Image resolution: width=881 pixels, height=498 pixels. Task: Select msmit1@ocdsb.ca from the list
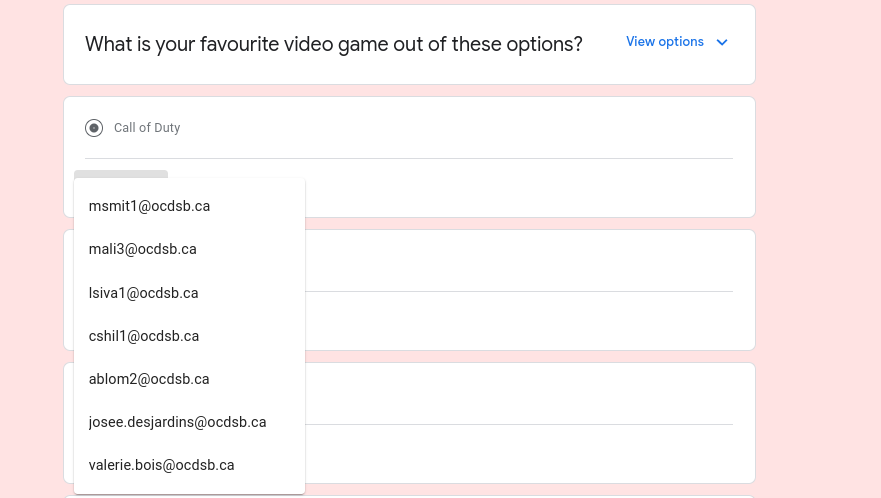(149, 206)
